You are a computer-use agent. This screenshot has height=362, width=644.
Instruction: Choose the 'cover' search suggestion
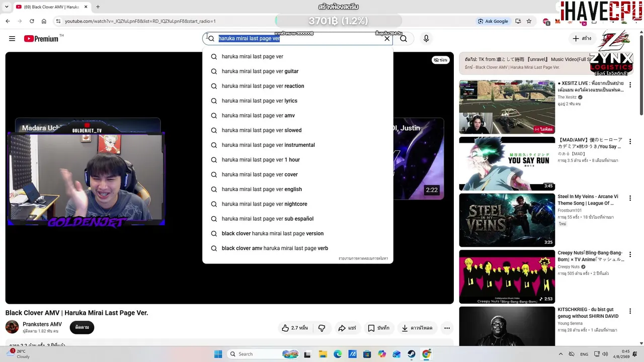coord(298,174)
